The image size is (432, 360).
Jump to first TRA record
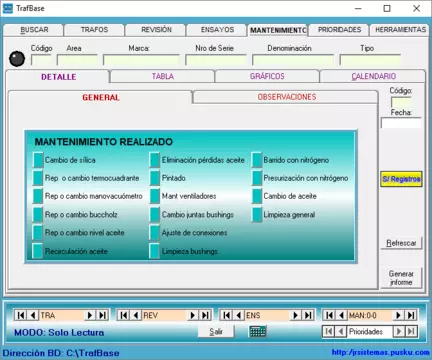click(20, 315)
